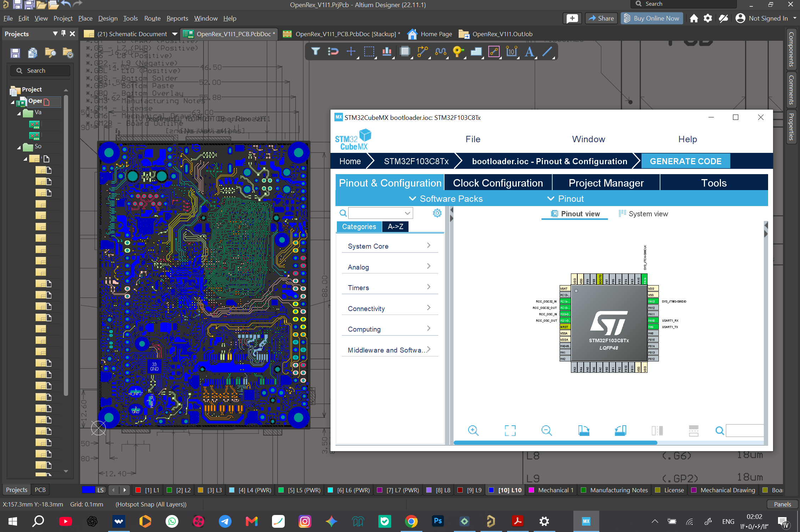Click the Projects panel search field
The width and height of the screenshot is (800, 532).
point(40,71)
